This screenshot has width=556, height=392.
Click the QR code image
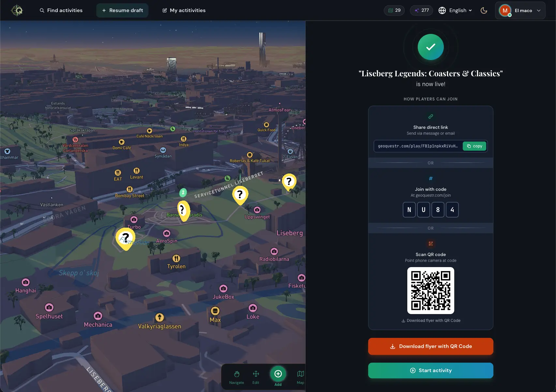pyautogui.click(x=430, y=291)
